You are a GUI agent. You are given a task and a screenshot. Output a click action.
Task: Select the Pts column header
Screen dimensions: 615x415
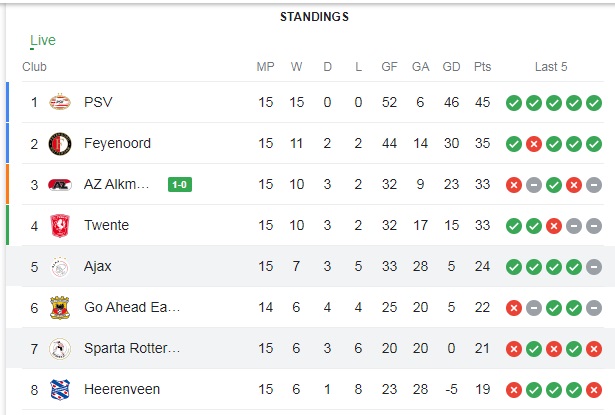[482, 67]
